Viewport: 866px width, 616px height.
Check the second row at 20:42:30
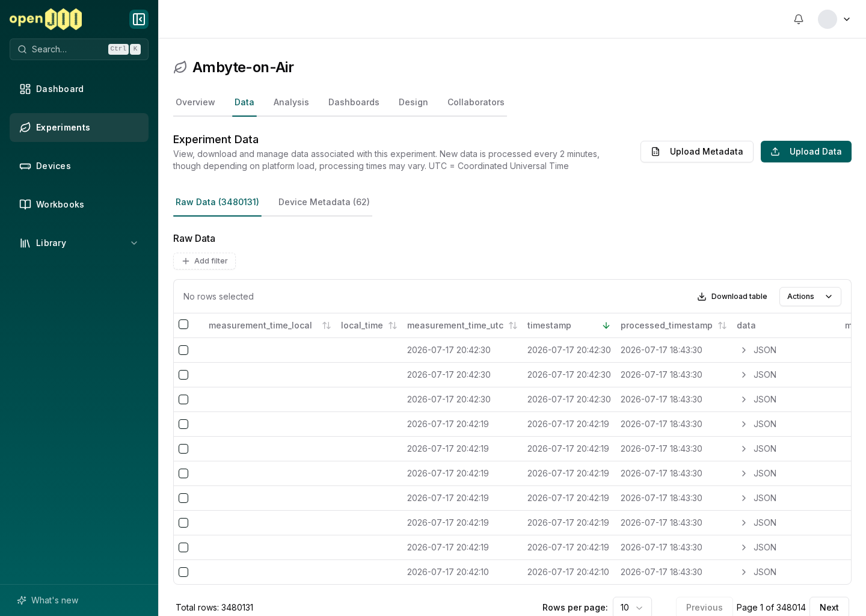click(183, 375)
